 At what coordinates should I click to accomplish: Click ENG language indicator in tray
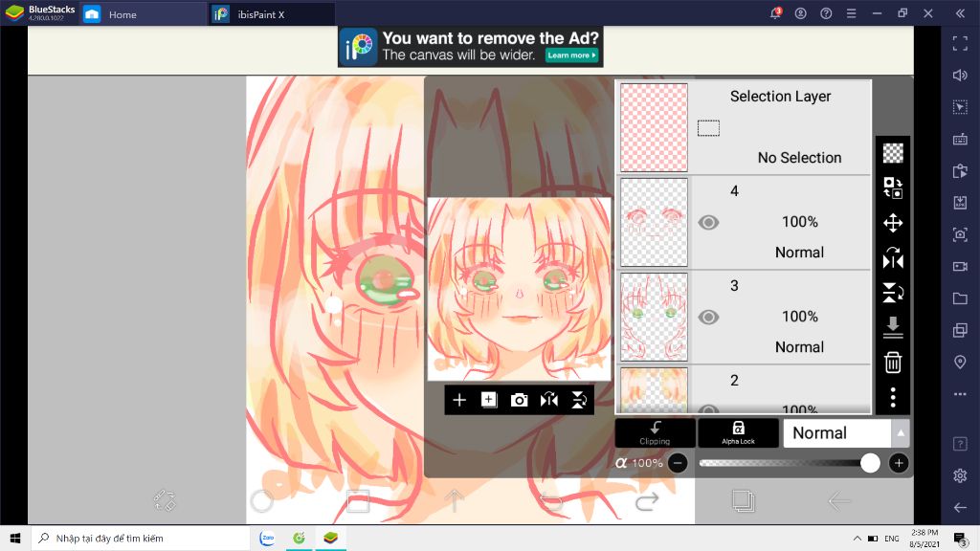892,539
